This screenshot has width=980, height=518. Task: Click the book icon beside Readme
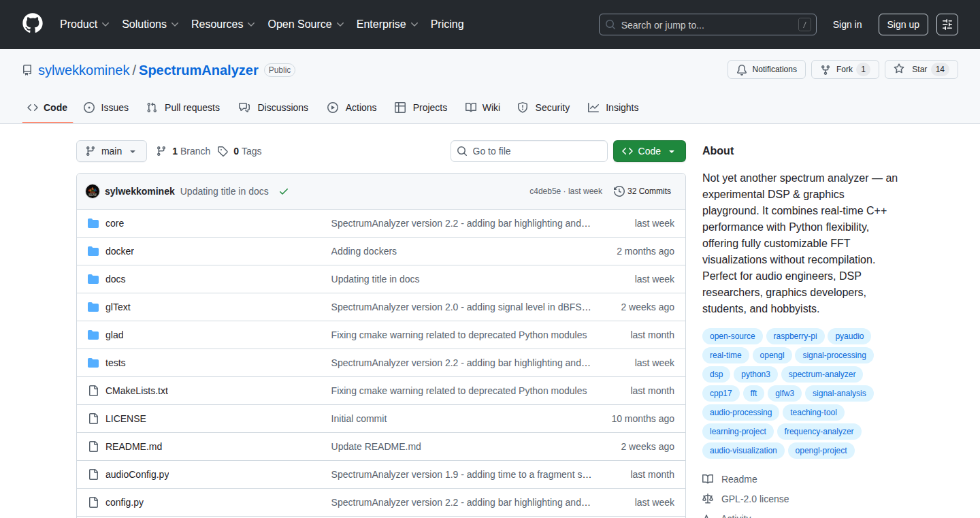pyautogui.click(x=708, y=479)
